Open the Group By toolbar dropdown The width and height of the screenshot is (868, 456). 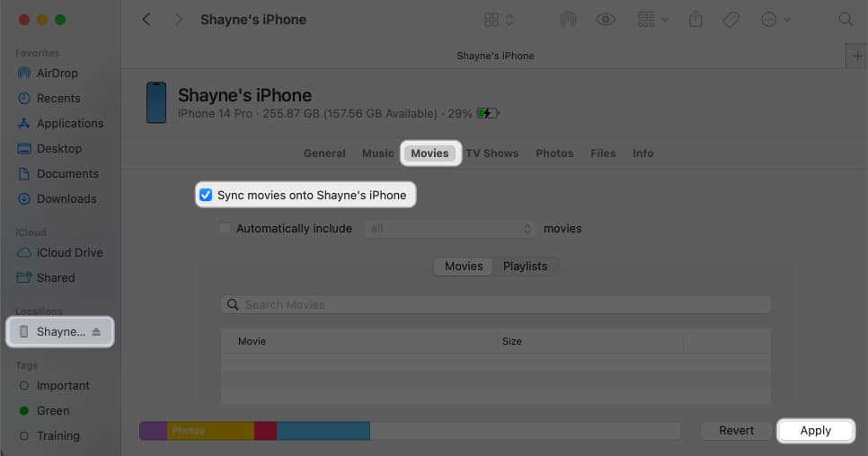point(652,20)
